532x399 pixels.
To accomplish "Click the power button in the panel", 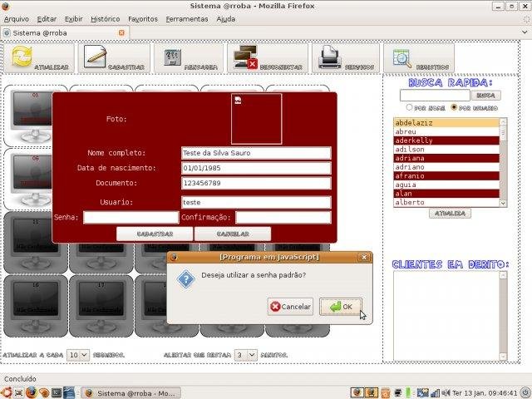I will [525, 393].
